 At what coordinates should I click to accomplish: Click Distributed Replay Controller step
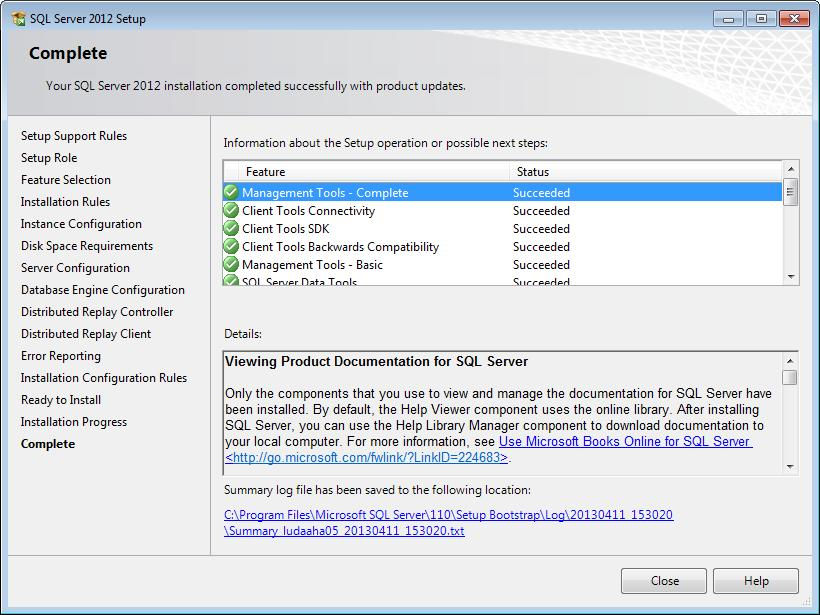97,312
